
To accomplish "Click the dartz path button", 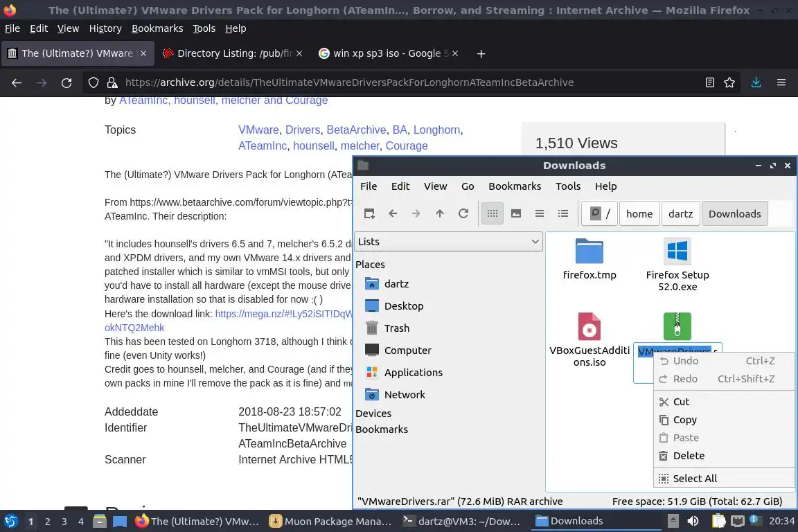I will 680,214.
